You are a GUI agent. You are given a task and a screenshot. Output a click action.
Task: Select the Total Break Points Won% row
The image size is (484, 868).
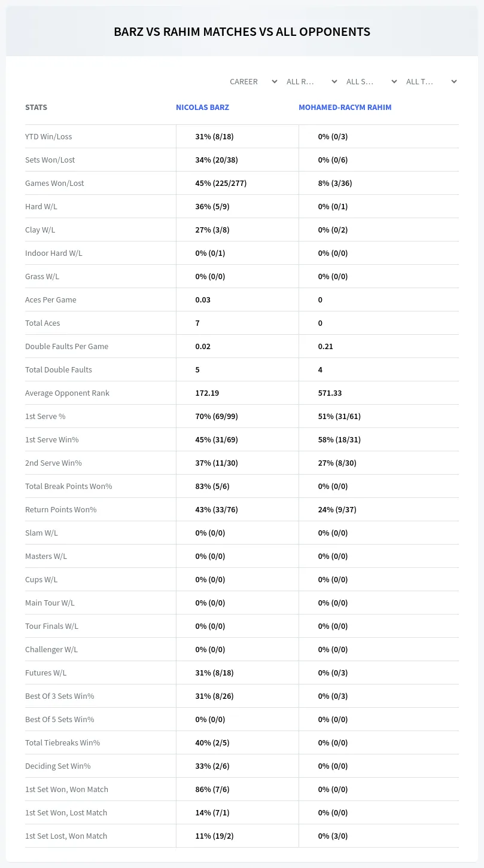(242, 486)
